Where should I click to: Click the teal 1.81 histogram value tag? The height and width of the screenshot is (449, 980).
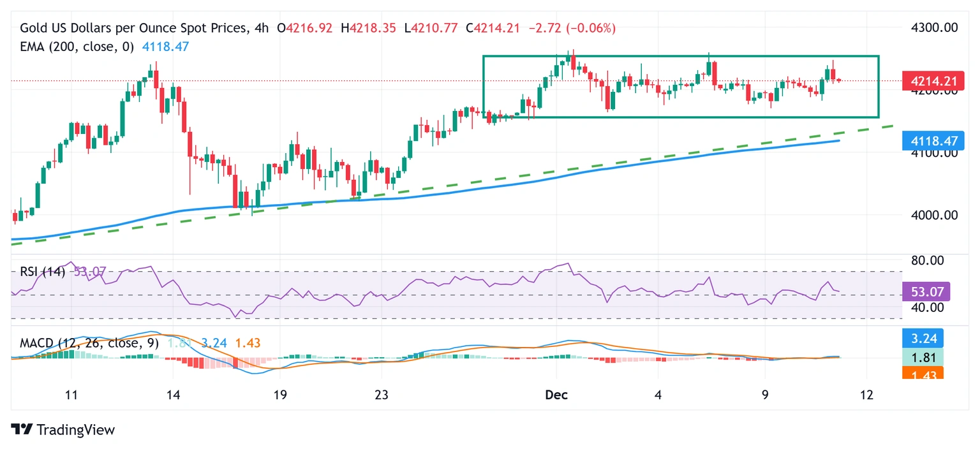[x=923, y=357]
